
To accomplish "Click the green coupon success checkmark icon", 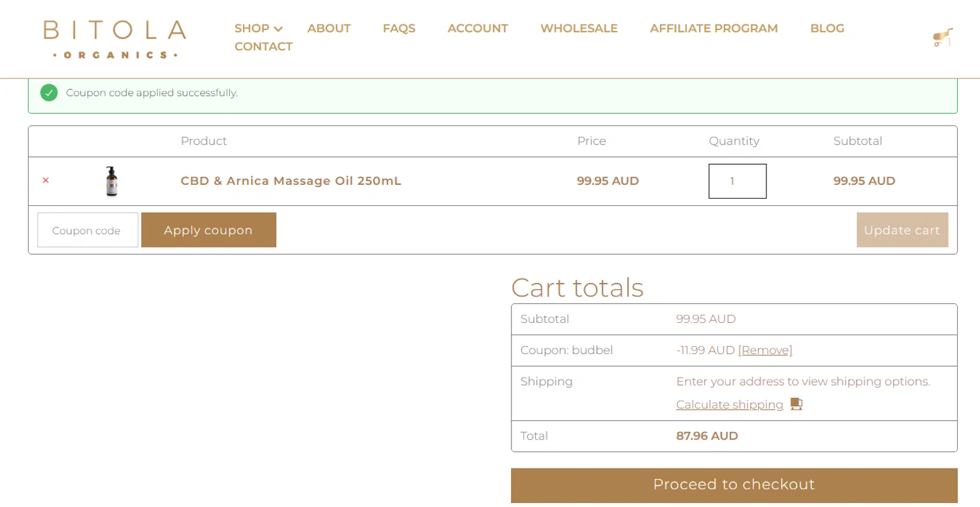I will tap(49, 93).
